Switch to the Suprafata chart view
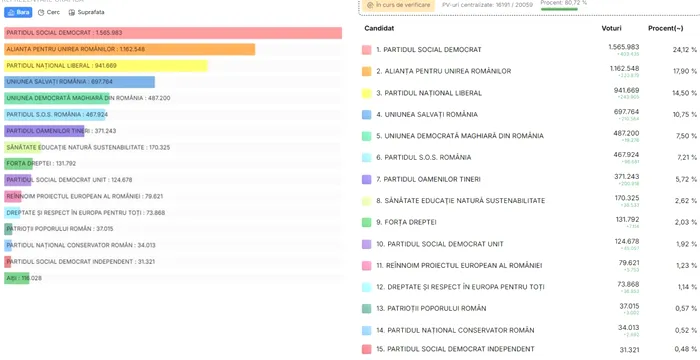Screen dimensions: 700x360 86,13
